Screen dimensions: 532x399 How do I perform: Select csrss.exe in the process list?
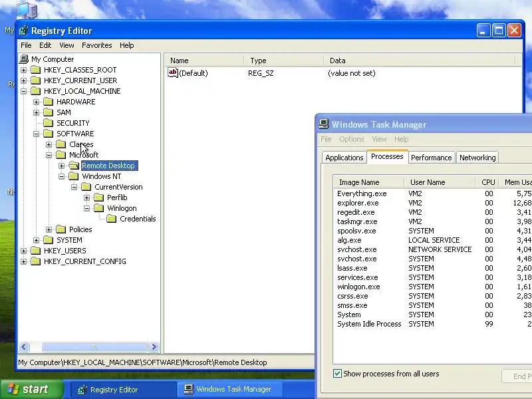[352, 296]
